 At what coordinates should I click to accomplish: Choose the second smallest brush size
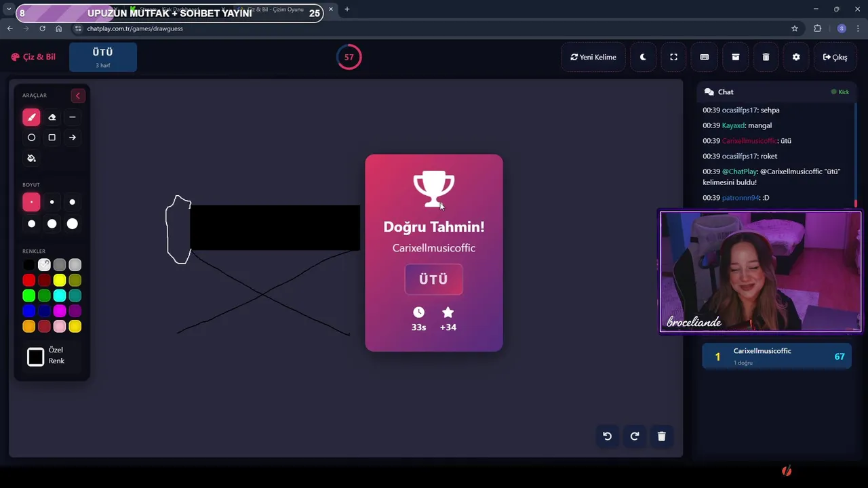click(52, 202)
